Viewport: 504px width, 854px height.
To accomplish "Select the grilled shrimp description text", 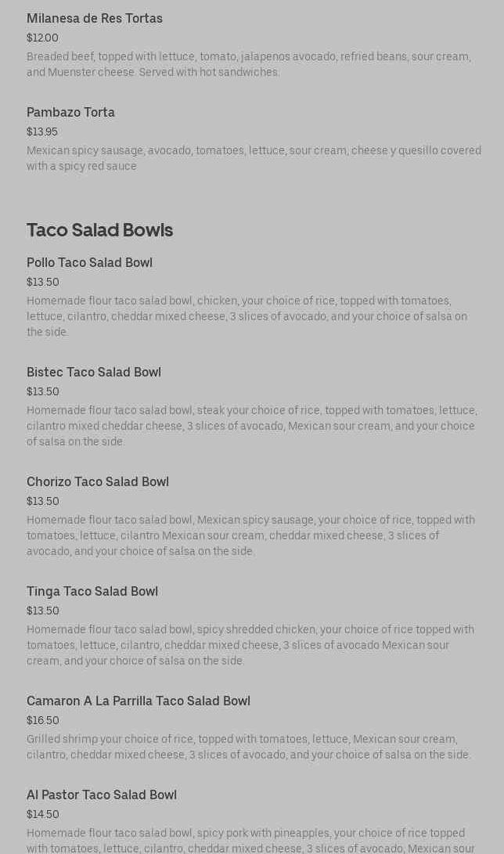I will coord(249,747).
